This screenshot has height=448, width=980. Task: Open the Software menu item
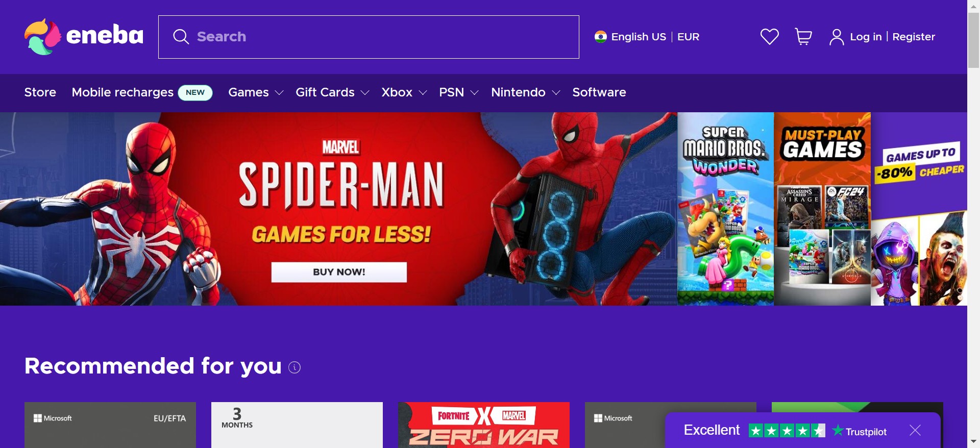click(599, 92)
